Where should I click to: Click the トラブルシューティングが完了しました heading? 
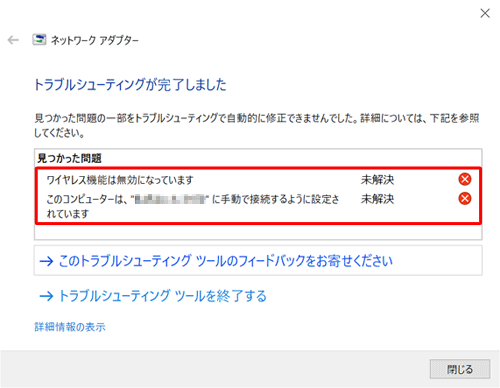[x=130, y=85]
